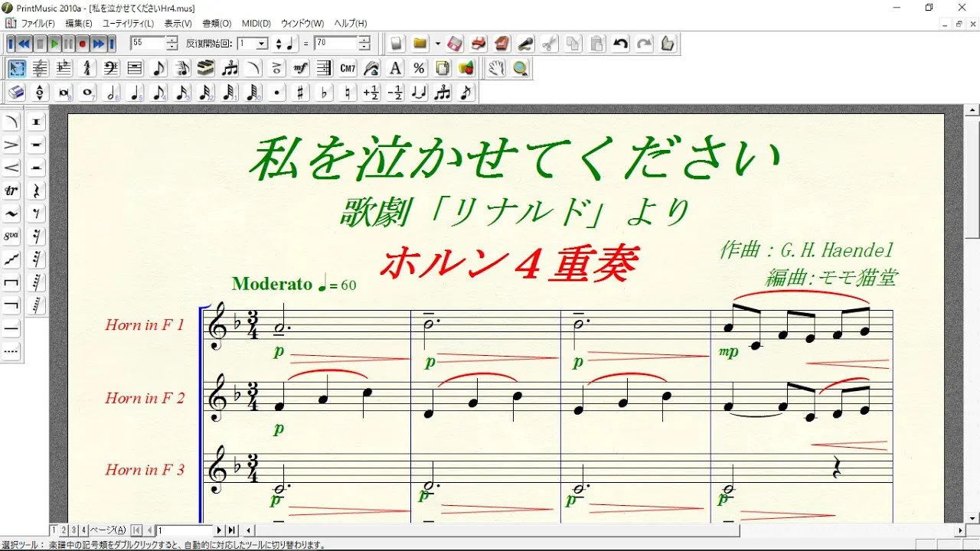980x551 pixels.
Task: Adjust the tempo 70 spinner
Action: point(364,44)
